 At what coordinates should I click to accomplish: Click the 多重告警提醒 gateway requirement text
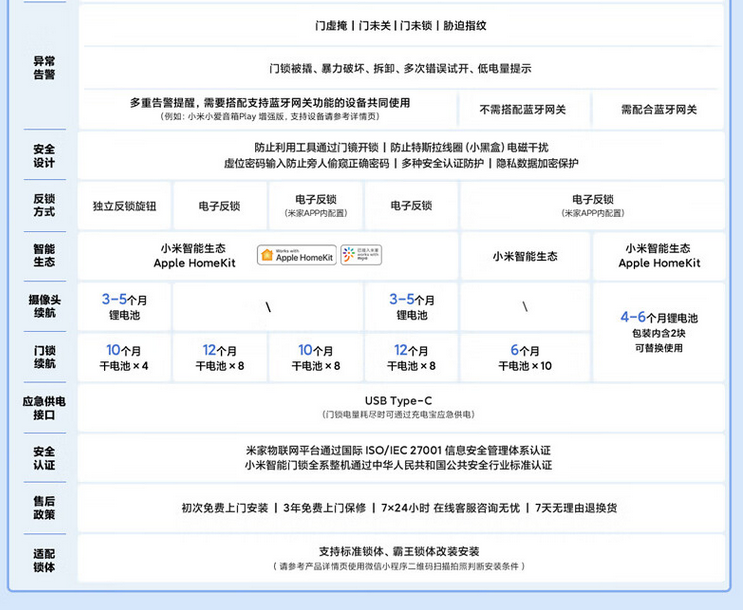pos(270,103)
